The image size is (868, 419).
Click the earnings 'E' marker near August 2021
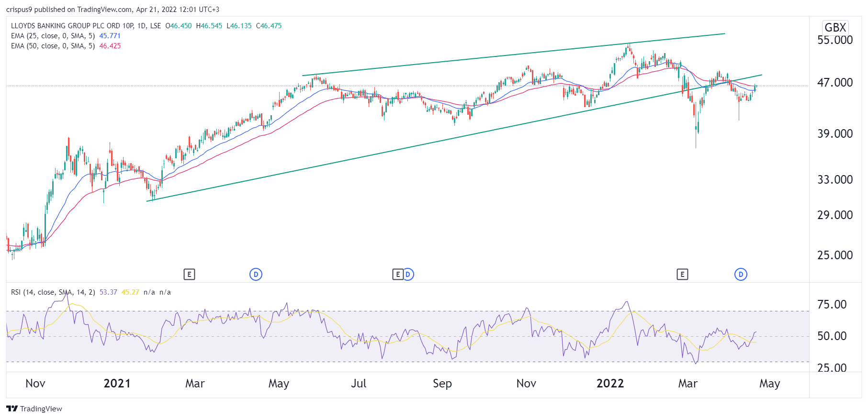tap(397, 275)
